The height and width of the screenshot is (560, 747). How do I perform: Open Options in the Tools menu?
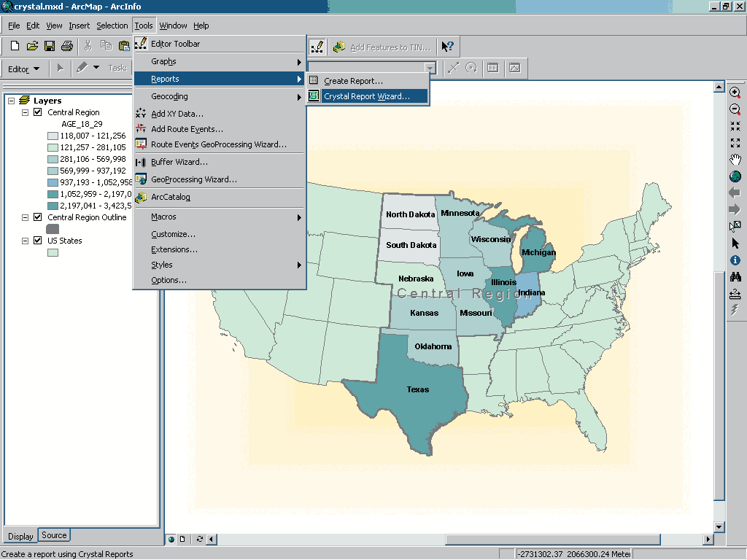pos(219,280)
